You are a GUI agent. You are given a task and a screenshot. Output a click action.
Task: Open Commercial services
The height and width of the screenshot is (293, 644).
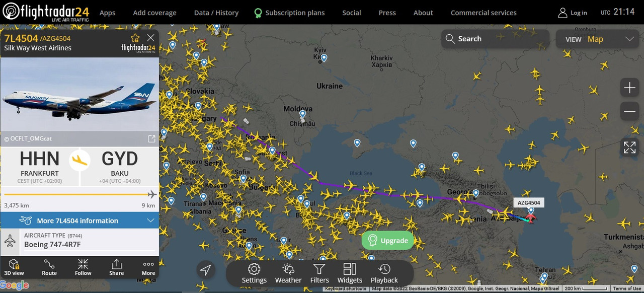[x=484, y=13]
